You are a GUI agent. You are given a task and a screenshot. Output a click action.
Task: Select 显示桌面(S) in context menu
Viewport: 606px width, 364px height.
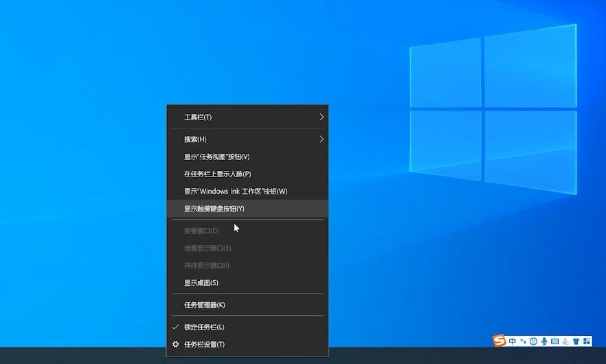pos(247,282)
